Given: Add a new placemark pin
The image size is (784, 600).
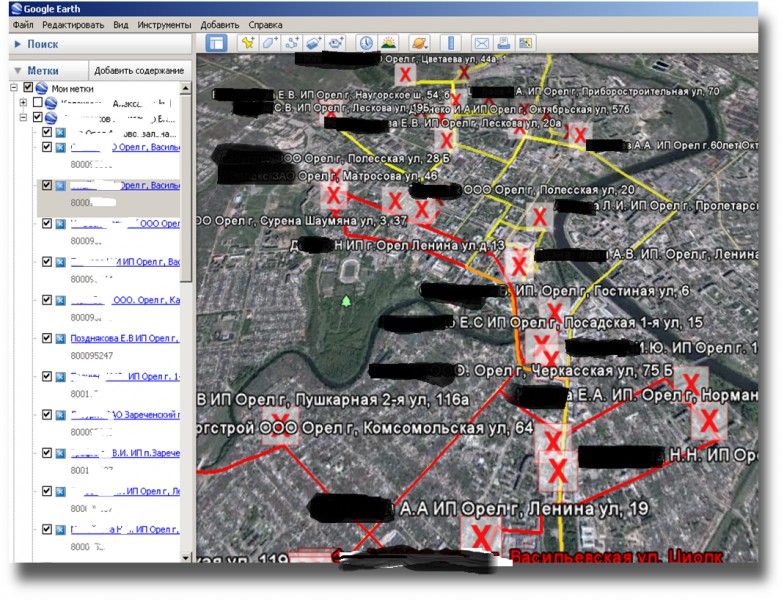Looking at the screenshot, I should click(247, 43).
